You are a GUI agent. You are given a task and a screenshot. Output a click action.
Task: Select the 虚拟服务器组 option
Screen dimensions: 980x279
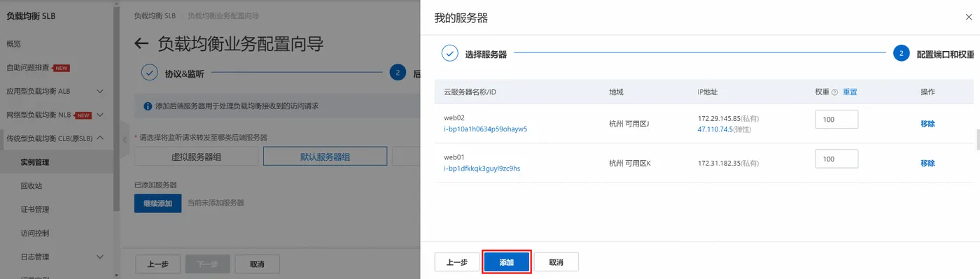coord(197,157)
